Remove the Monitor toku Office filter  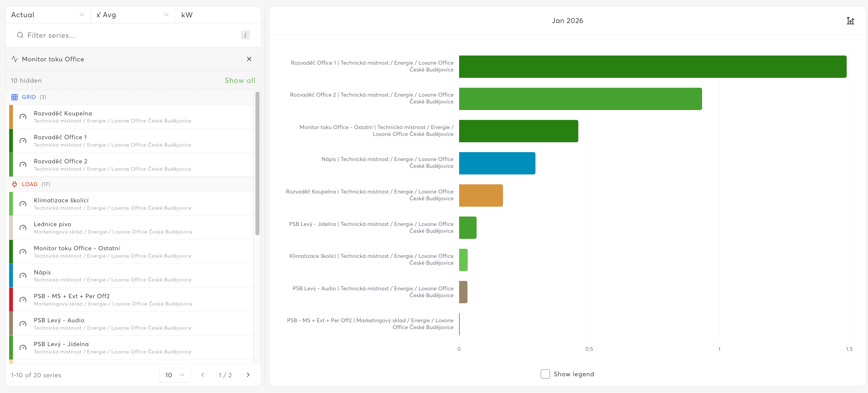click(x=249, y=59)
